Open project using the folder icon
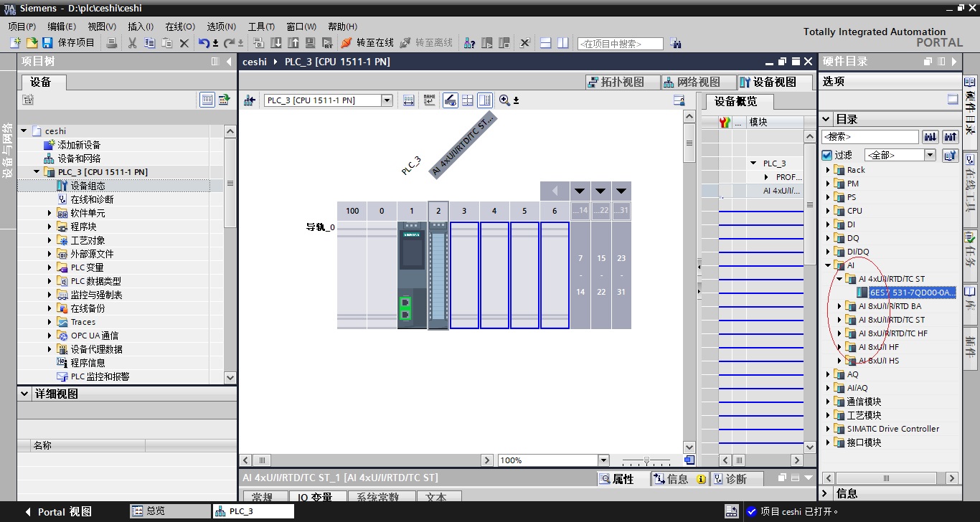980x522 pixels. [32, 43]
